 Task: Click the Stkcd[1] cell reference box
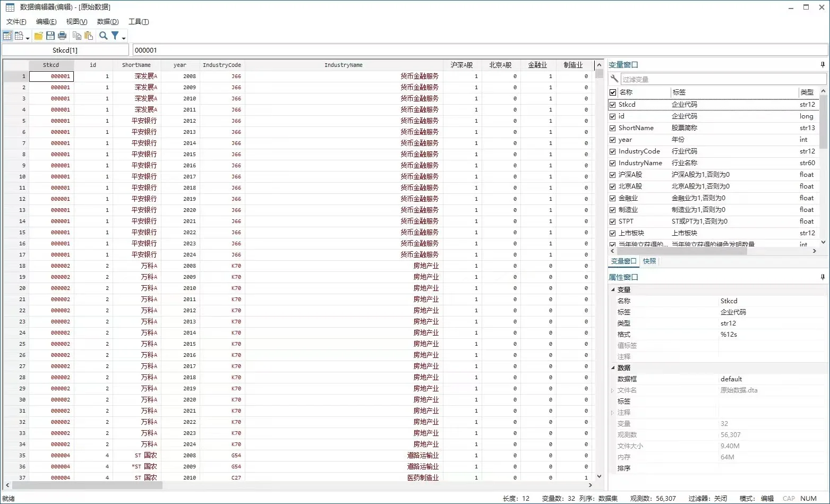[65, 50]
